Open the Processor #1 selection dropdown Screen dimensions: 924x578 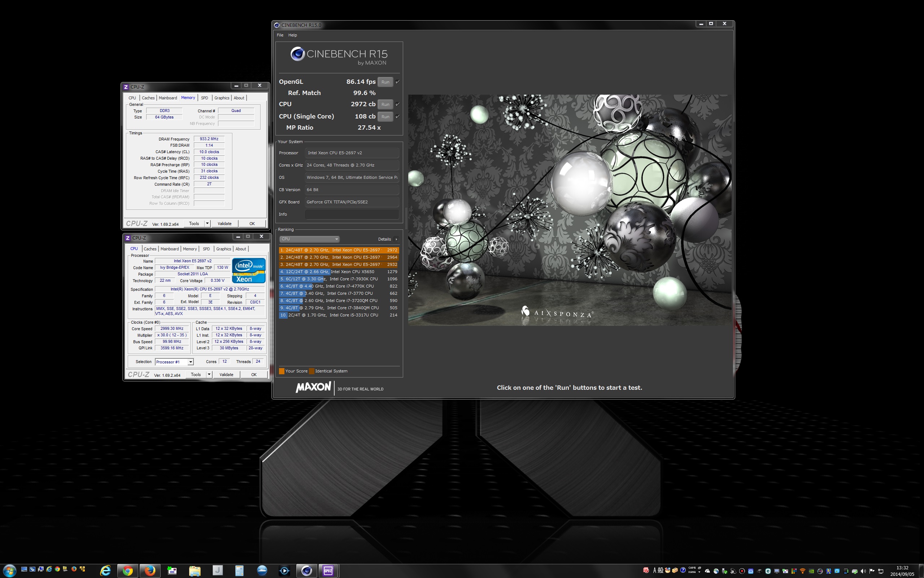(x=174, y=362)
